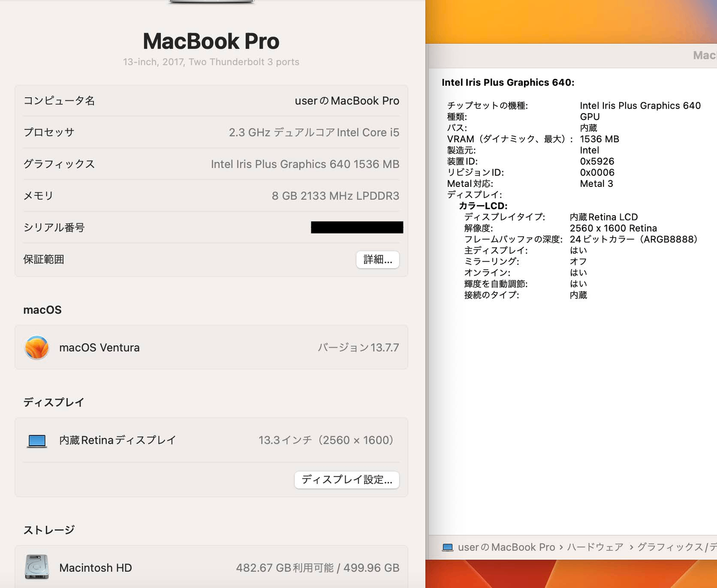Click the macOS Ventura version icon
The width and height of the screenshot is (717, 588).
(x=36, y=348)
